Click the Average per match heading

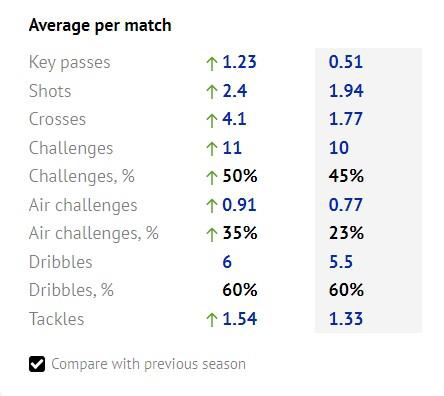click(100, 26)
